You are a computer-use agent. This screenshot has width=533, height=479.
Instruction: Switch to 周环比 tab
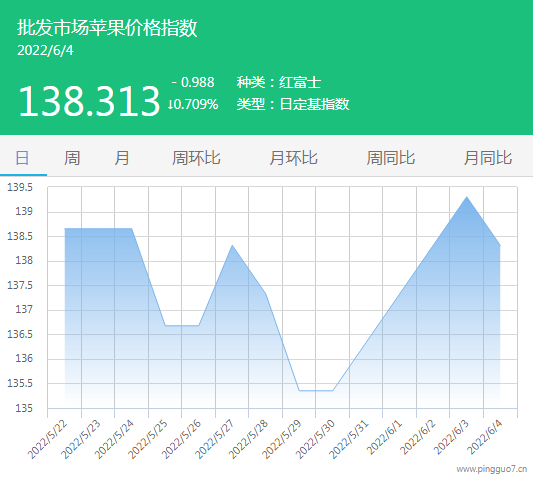(x=196, y=158)
